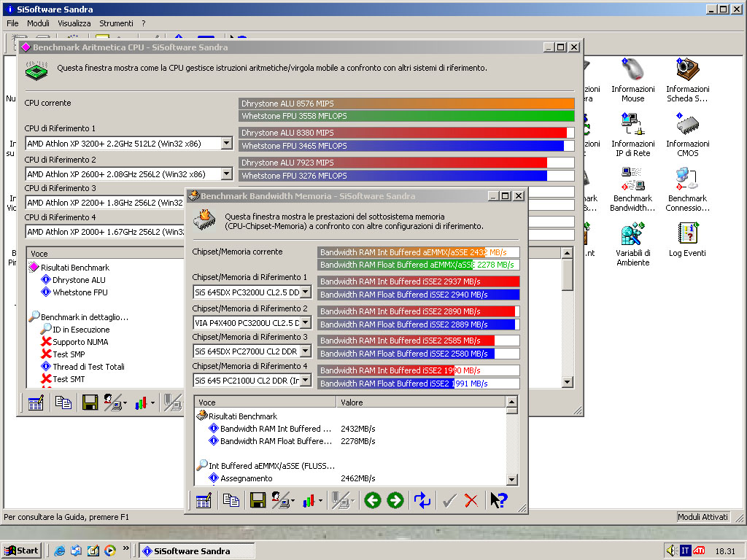Expand chart options arrow in CPU Arithmetic toolbar
The image size is (747, 560).
(x=152, y=403)
